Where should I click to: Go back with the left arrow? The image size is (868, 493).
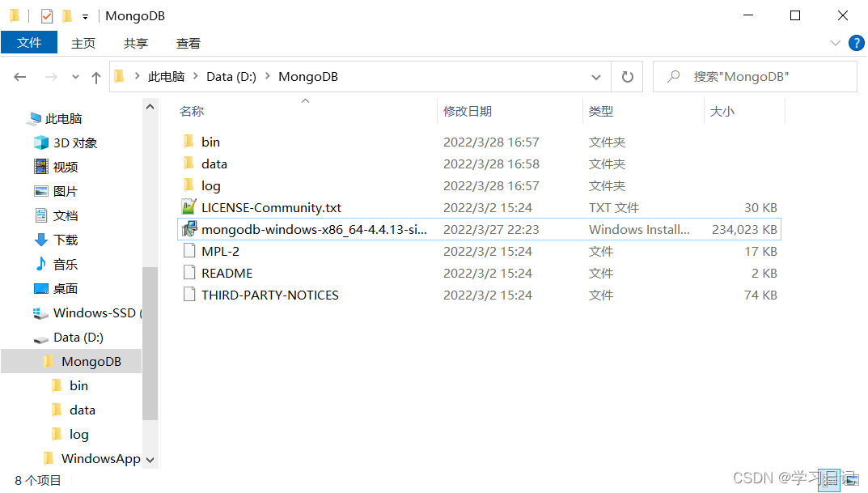(x=20, y=77)
